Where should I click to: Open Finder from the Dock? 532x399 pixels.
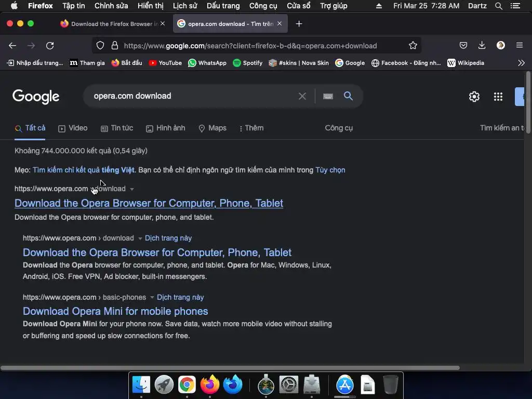pos(141,384)
